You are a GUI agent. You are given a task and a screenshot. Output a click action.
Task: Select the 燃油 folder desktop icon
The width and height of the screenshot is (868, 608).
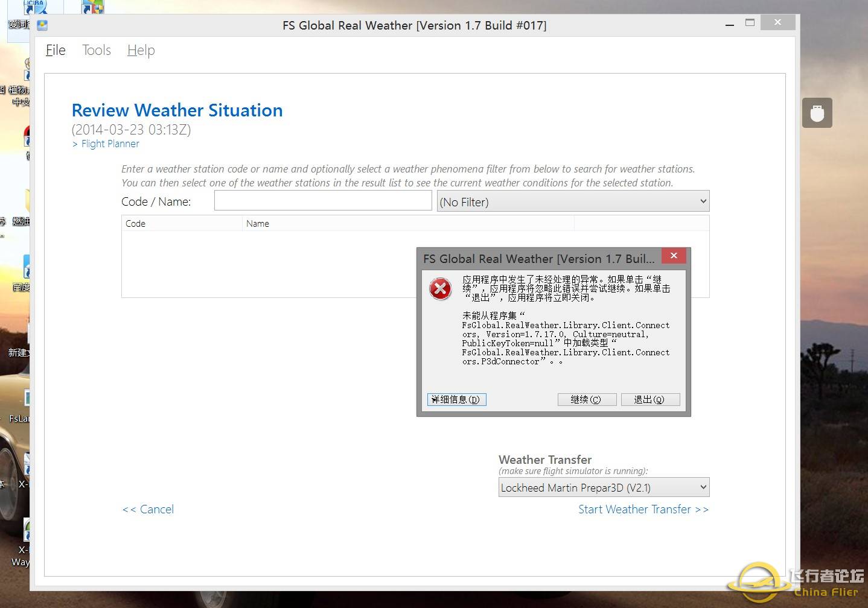[22, 208]
